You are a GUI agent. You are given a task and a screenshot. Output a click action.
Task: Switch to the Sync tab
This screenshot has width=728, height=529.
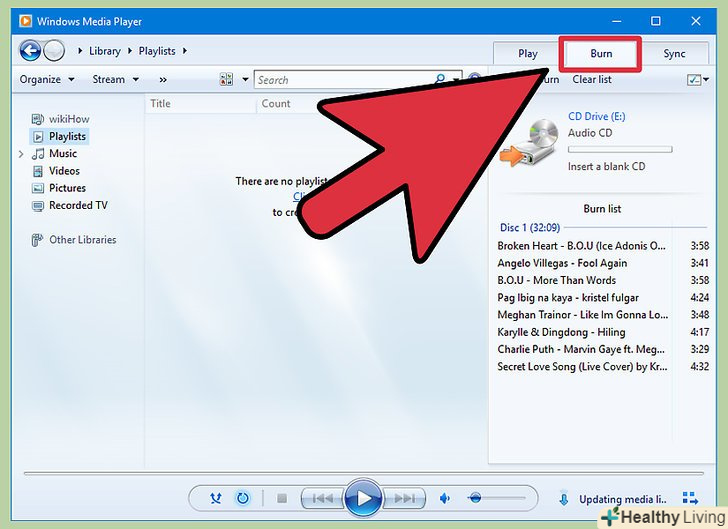(674, 54)
